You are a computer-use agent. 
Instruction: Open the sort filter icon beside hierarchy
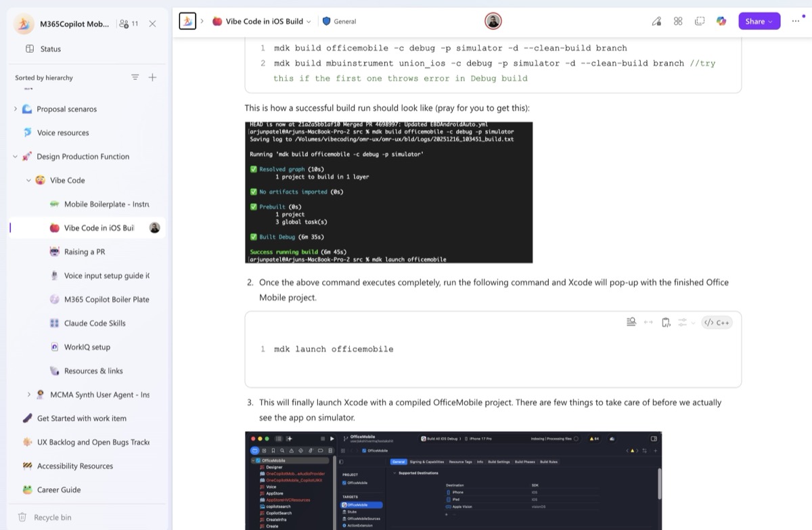(x=135, y=78)
